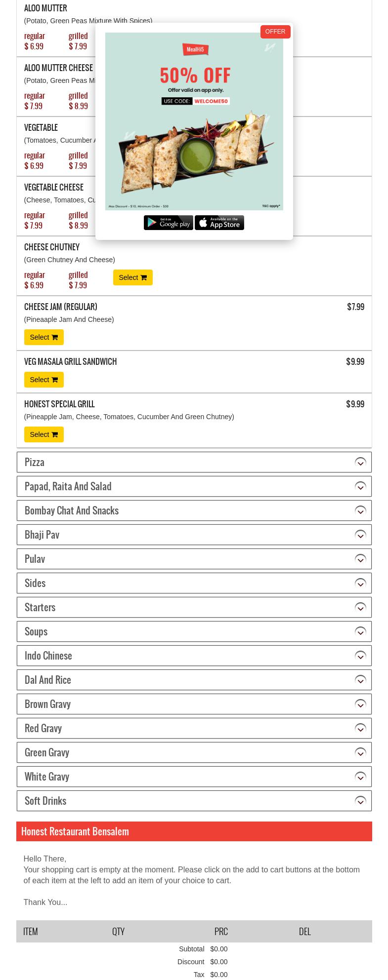388x980 pixels.
Task: Expand the Pulav menu section
Action: click(x=360, y=559)
